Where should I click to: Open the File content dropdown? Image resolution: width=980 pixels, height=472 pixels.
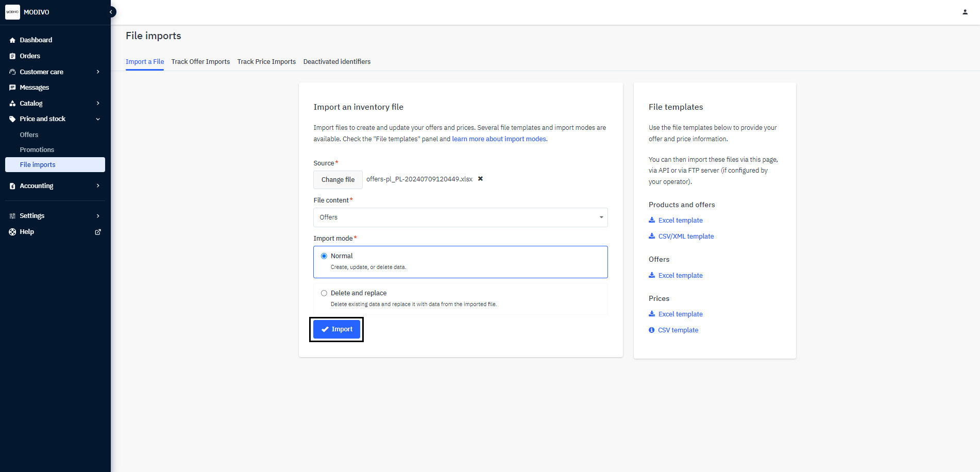[460, 217]
